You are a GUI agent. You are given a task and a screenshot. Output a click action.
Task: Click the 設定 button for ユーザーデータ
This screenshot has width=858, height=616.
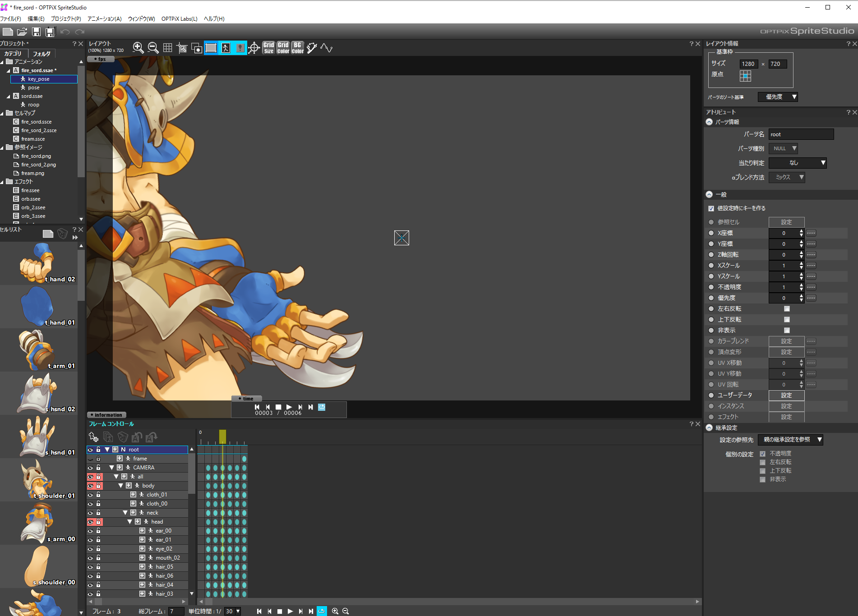tap(787, 395)
